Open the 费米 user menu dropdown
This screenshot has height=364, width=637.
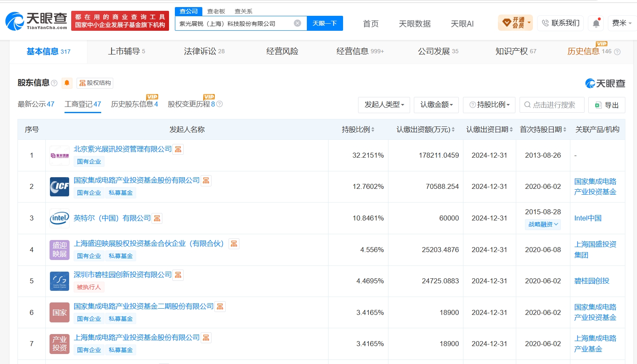pos(622,23)
